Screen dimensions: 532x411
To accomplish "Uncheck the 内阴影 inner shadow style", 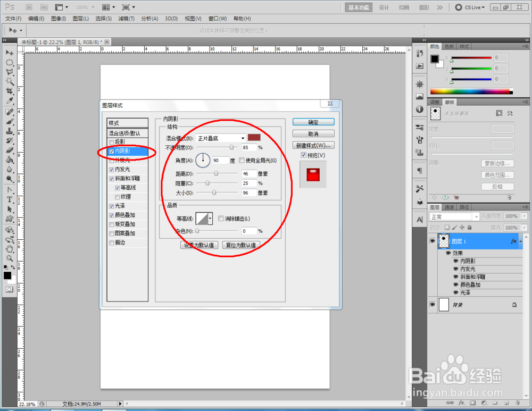I will (x=112, y=151).
